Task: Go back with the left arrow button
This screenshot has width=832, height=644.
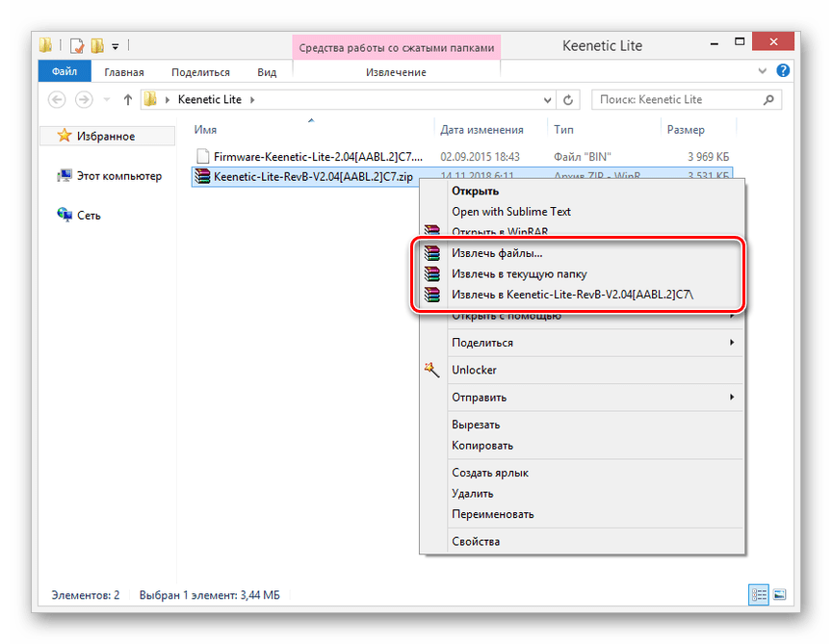Action: 57,100
